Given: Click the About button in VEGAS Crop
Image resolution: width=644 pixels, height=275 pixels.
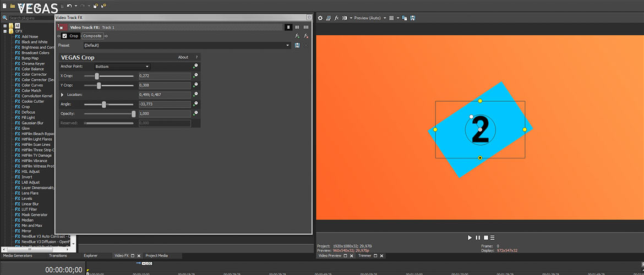Looking at the screenshot, I should 183,57.
